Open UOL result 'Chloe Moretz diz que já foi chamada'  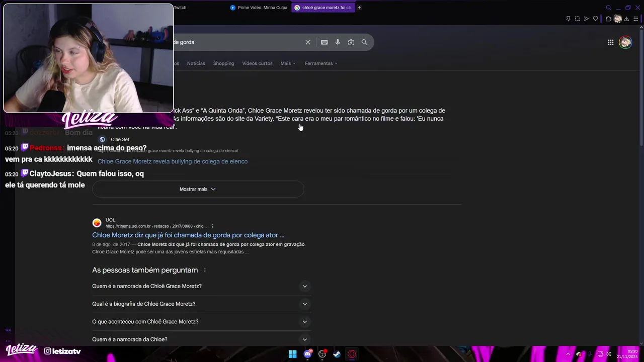pyautogui.click(x=188, y=235)
